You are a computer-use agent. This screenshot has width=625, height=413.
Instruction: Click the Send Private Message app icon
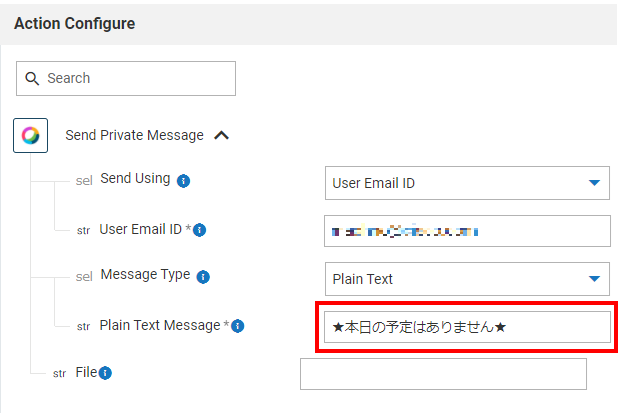pyautogui.click(x=31, y=135)
